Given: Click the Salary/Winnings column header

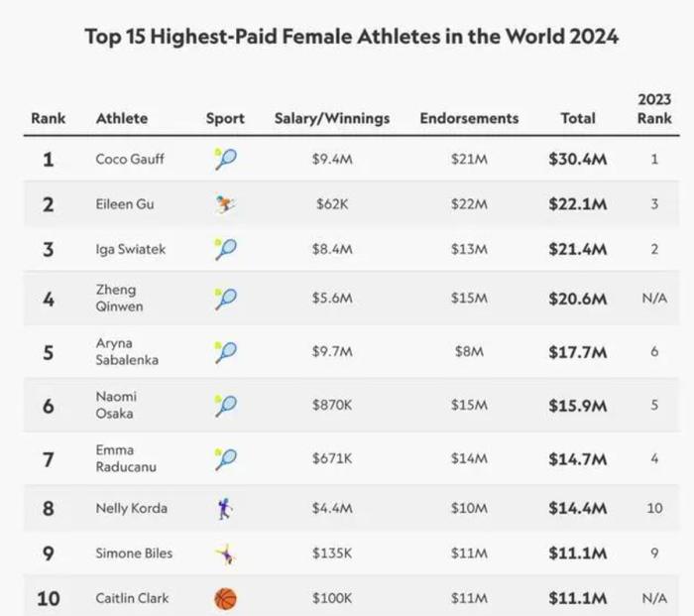Looking at the screenshot, I should 332,118.
